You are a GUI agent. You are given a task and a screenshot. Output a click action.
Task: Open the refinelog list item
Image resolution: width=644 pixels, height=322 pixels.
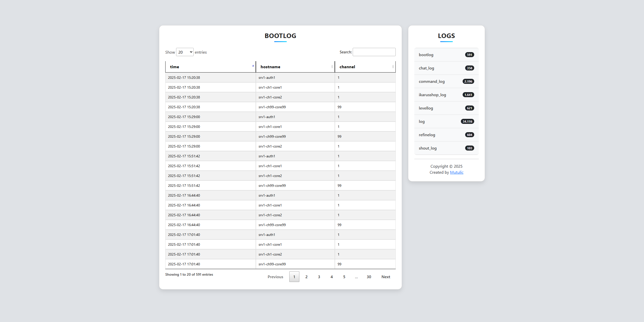pyautogui.click(x=427, y=135)
